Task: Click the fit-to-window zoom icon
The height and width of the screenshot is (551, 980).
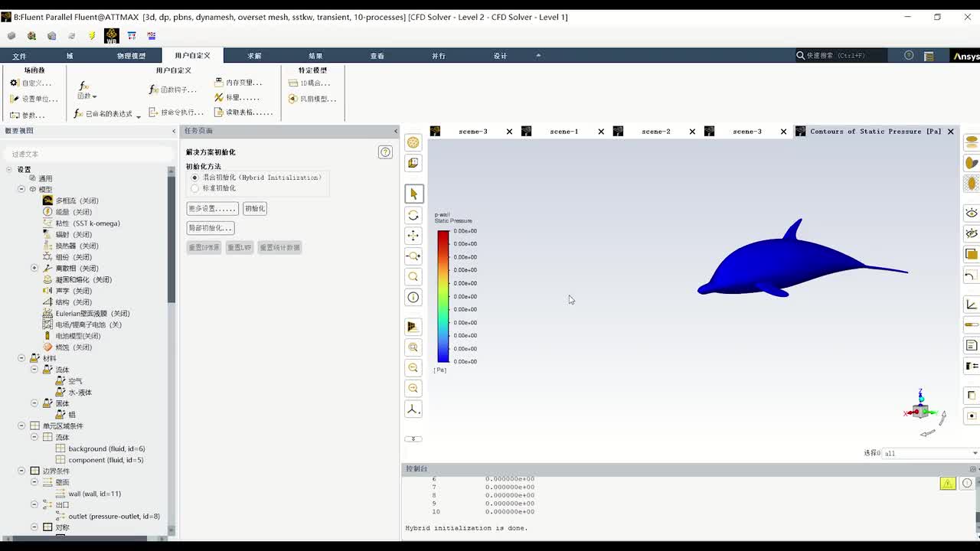Action: click(x=413, y=347)
